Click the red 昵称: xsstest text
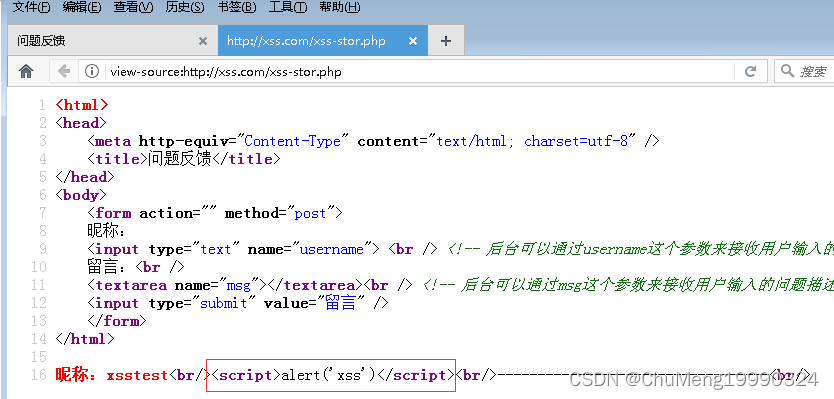Viewport: 834px width, 399px height. click(112, 375)
